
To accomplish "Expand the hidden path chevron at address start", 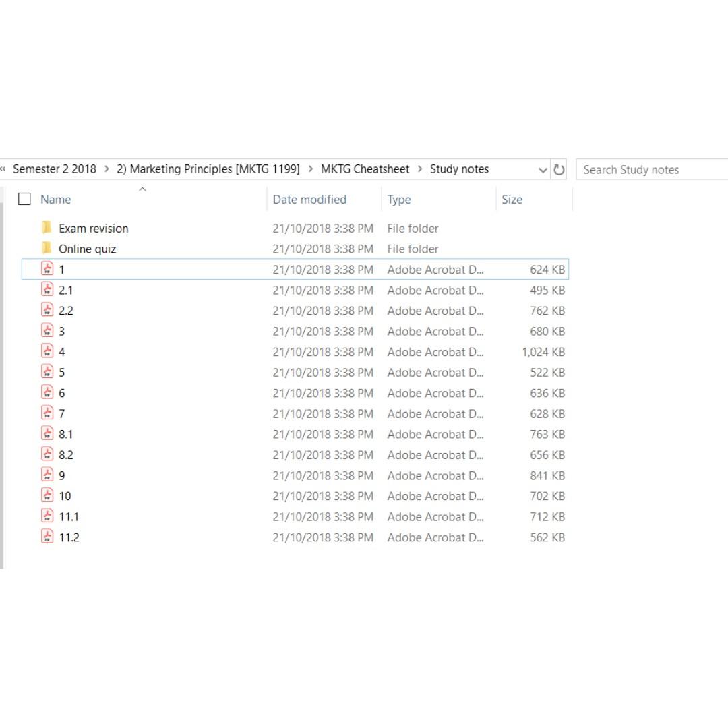I will 3,169.
